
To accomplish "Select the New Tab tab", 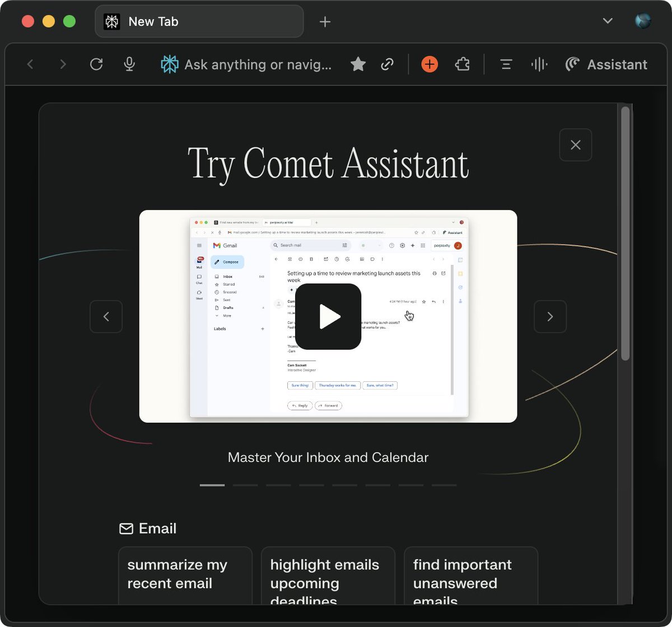I will pos(199,21).
